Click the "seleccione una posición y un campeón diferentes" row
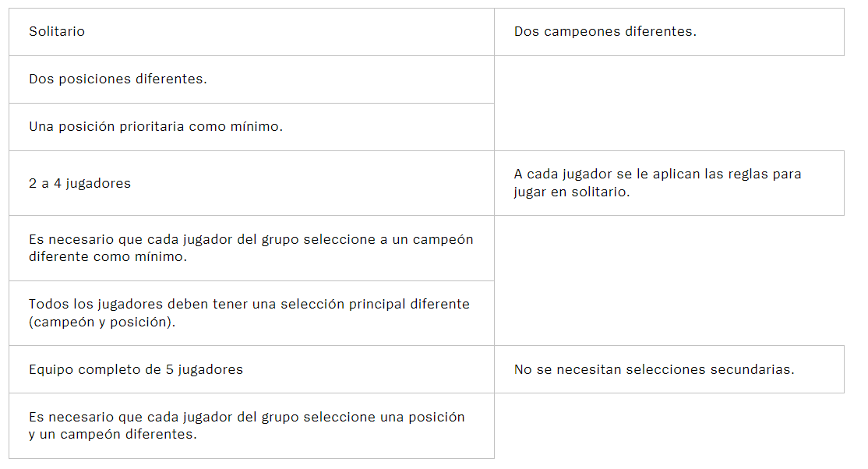 252,426
